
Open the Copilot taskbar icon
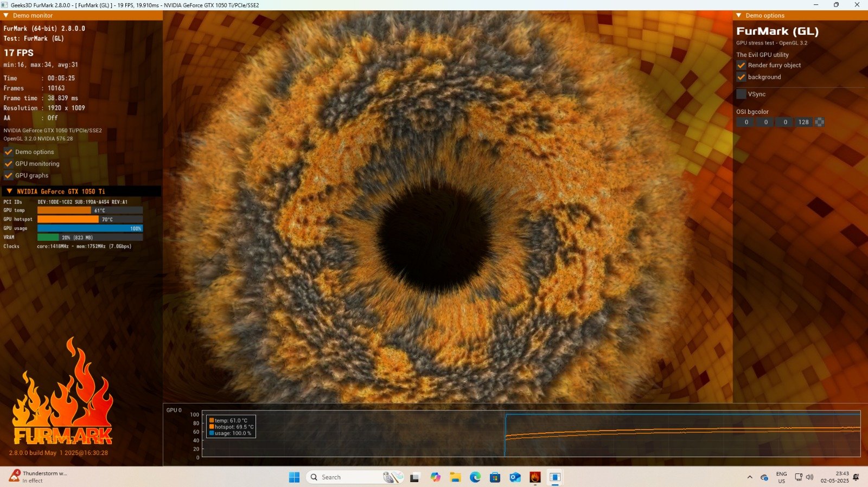tap(435, 477)
